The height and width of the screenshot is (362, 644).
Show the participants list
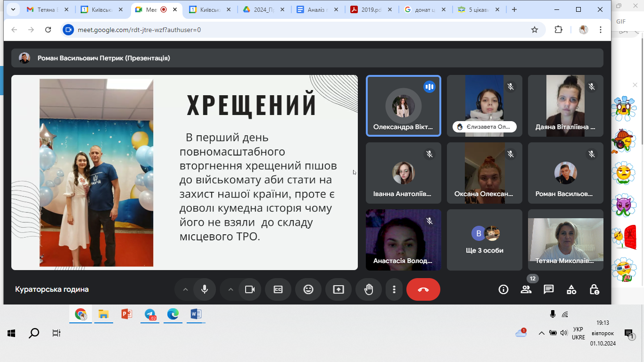click(526, 289)
